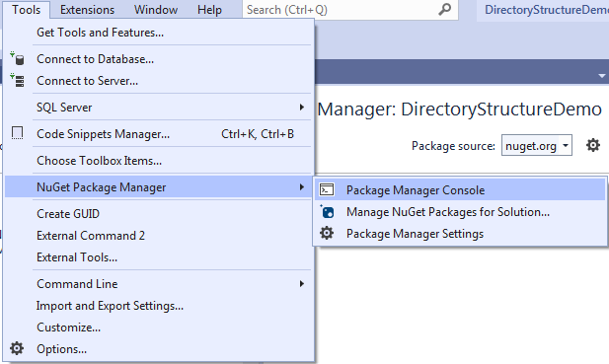The height and width of the screenshot is (364, 609).
Task: Run External Command 2
Action: pyautogui.click(x=159, y=236)
